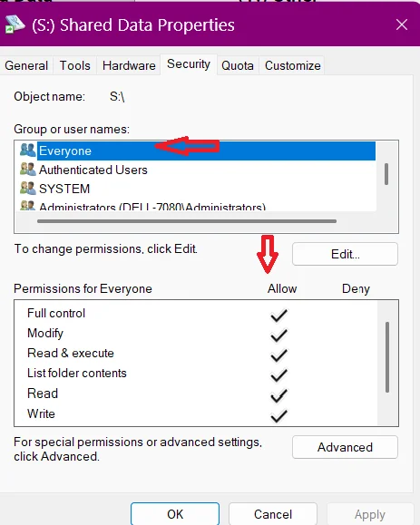Click the permissions list vertical scrollbar
Screen dimensions: 420x525
point(387,357)
